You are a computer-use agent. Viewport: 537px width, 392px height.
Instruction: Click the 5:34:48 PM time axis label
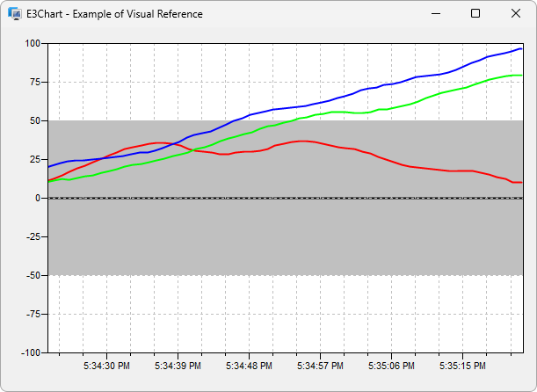point(249,366)
